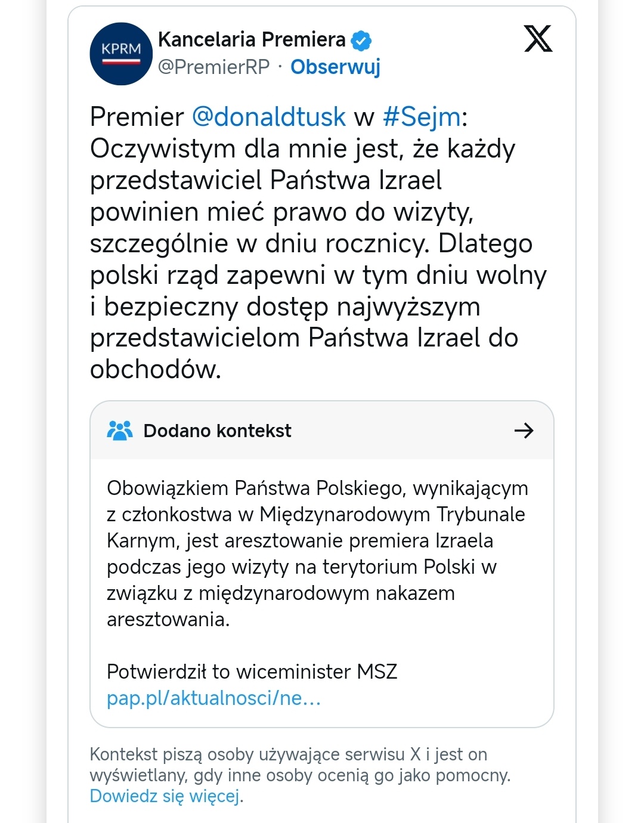The width and height of the screenshot is (644, 823).
Task: Click the @PremierRP handle
Action: (213, 67)
